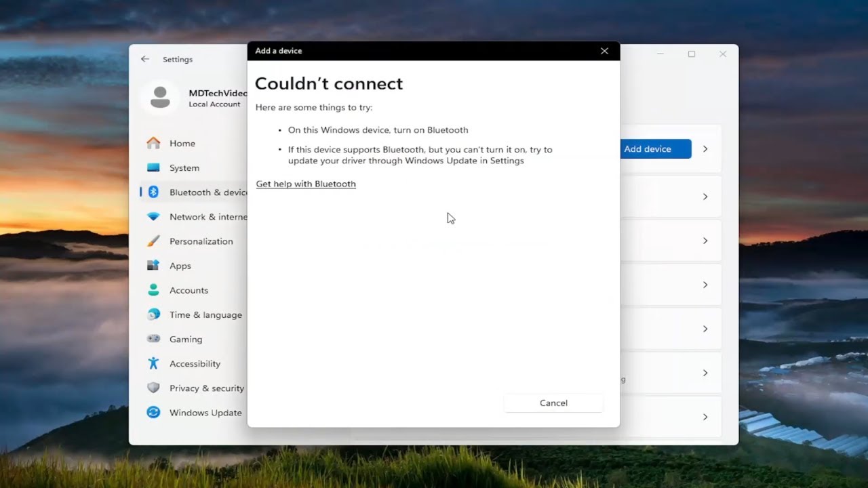This screenshot has height=488, width=868.
Task: Select the System monitor icon in sidebar
Action: [x=154, y=167]
